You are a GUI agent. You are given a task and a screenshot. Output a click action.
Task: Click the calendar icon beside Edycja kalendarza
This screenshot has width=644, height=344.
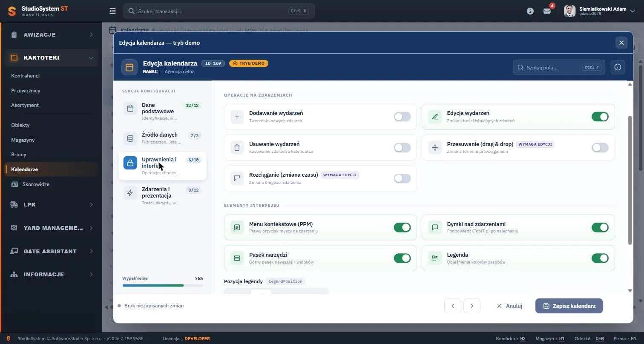click(x=129, y=67)
